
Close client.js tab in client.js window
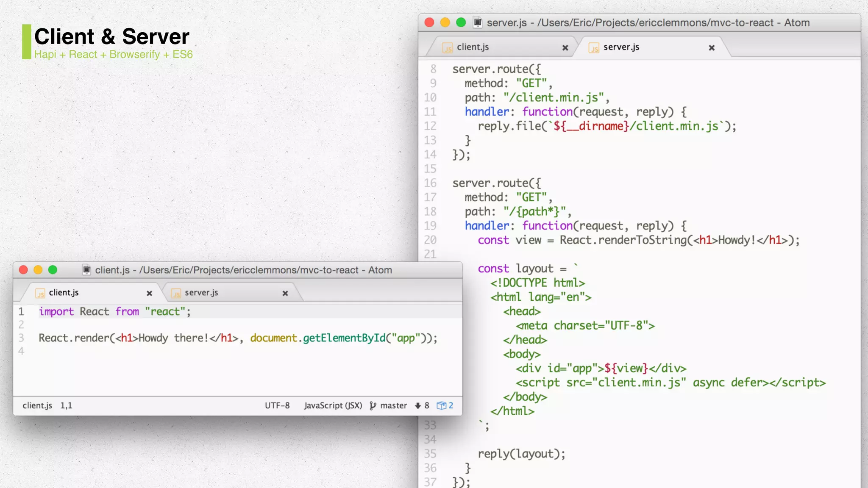[x=149, y=293]
